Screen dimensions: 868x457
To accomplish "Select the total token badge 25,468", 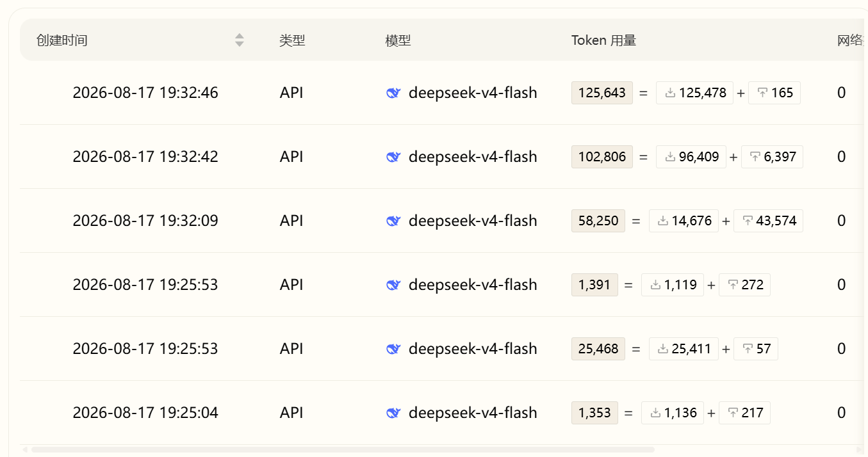I will tap(598, 349).
